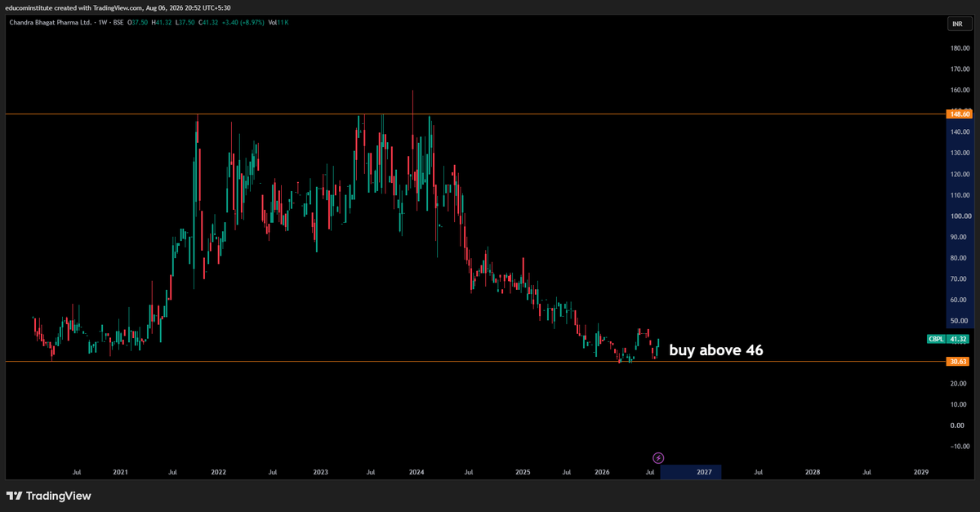Click the 2021 time axis label
This screenshot has height=512, width=980.
tap(120, 472)
